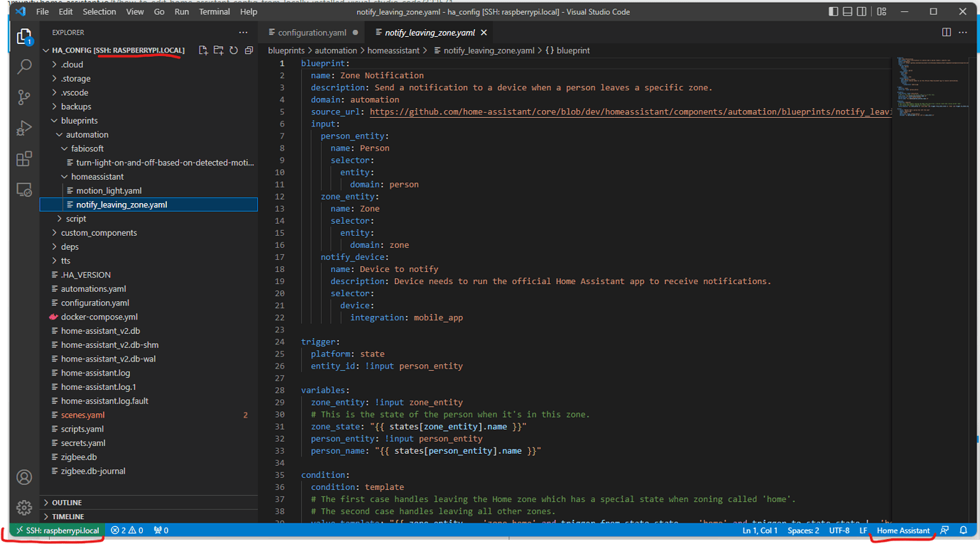Open the notifications bell
980x544 pixels.
(963, 530)
